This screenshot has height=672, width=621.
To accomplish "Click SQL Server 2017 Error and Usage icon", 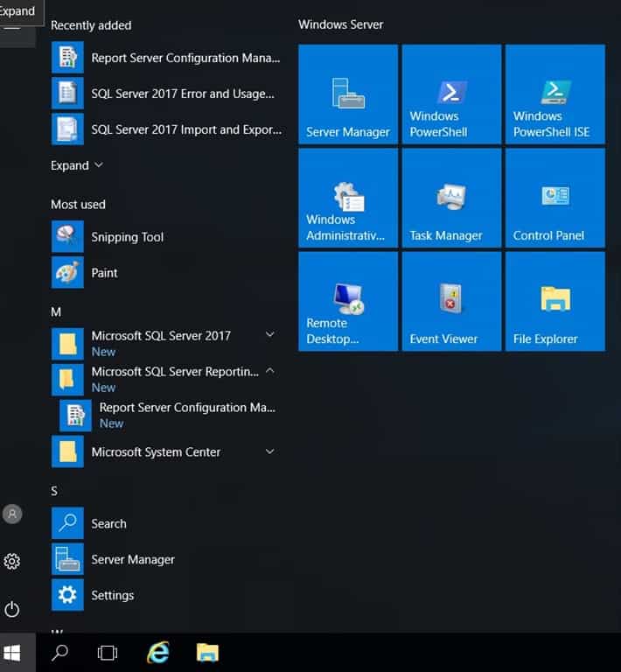I will pos(67,93).
